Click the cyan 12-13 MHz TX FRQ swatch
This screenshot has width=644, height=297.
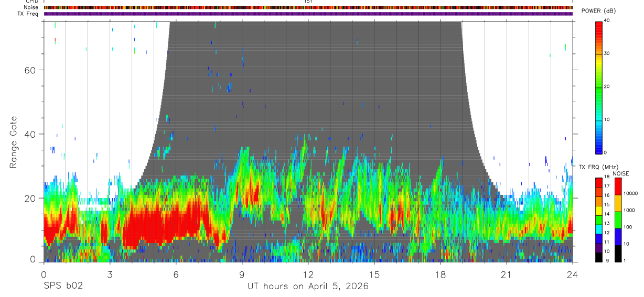[598, 229]
